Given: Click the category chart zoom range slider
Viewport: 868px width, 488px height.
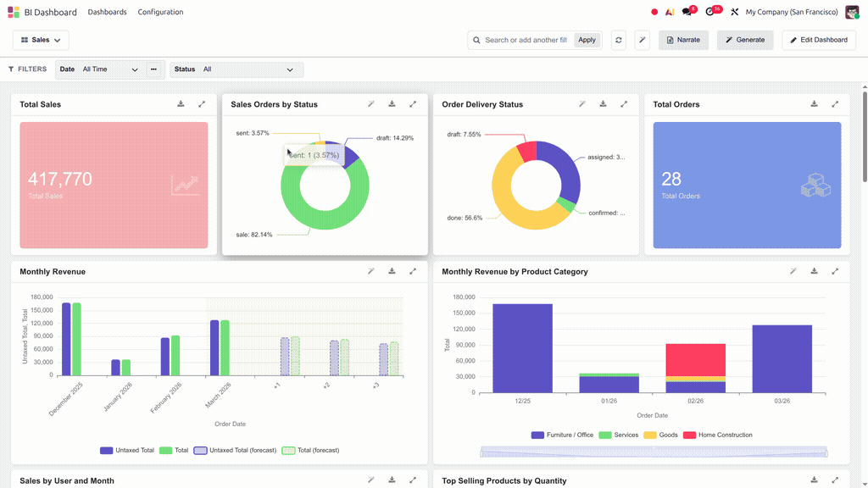Looking at the screenshot, I should 654,452.
